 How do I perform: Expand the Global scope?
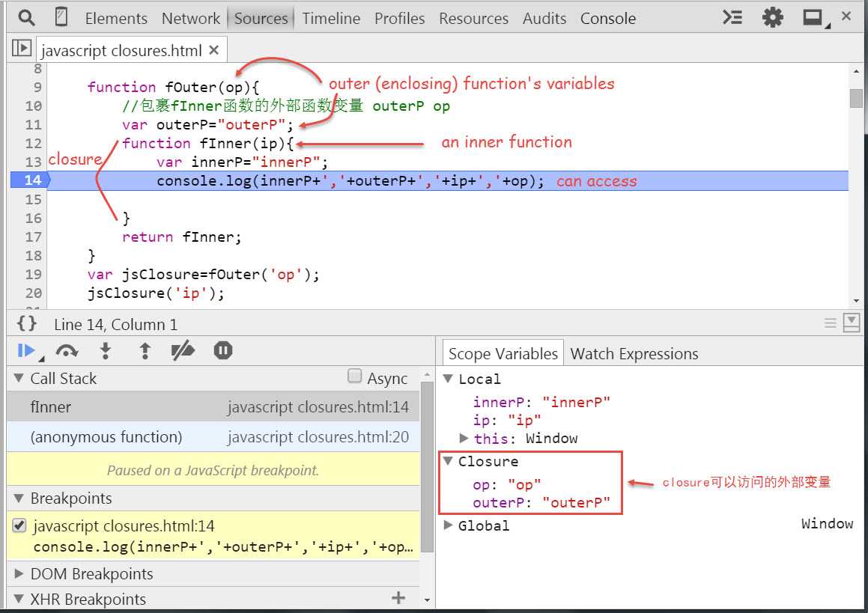click(x=448, y=525)
